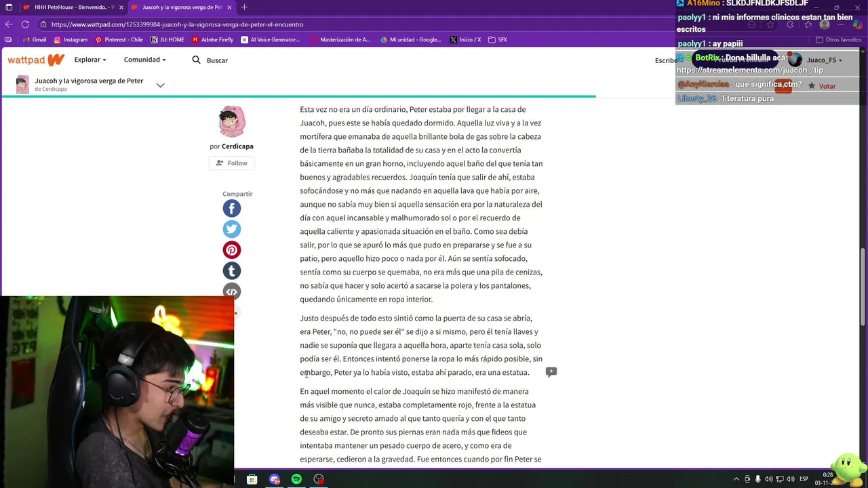Click the microphone tray icon
Screen dimensions: 868x488
(758, 479)
